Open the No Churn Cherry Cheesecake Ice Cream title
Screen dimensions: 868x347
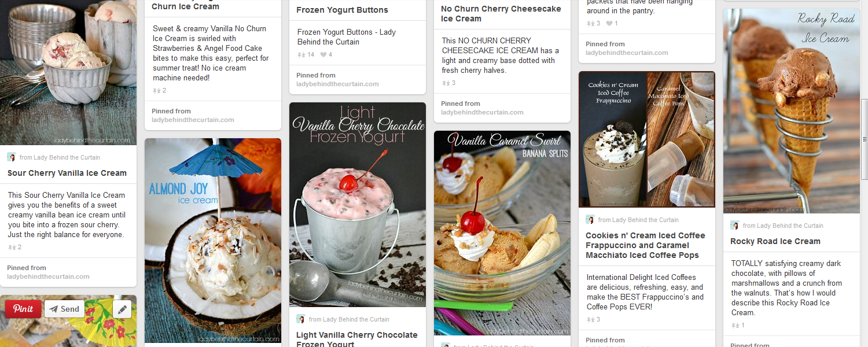pos(501,14)
